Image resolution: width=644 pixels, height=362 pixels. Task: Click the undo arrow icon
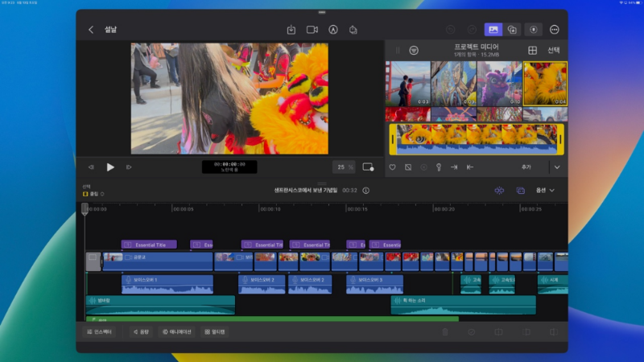pos(451,30)
